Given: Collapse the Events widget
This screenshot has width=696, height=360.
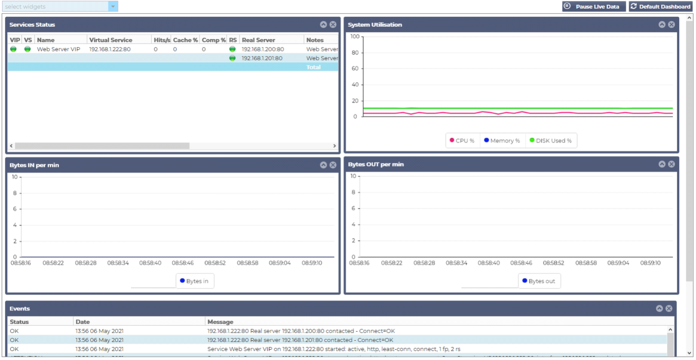Looking at the screenshot, I should [659, 309].
